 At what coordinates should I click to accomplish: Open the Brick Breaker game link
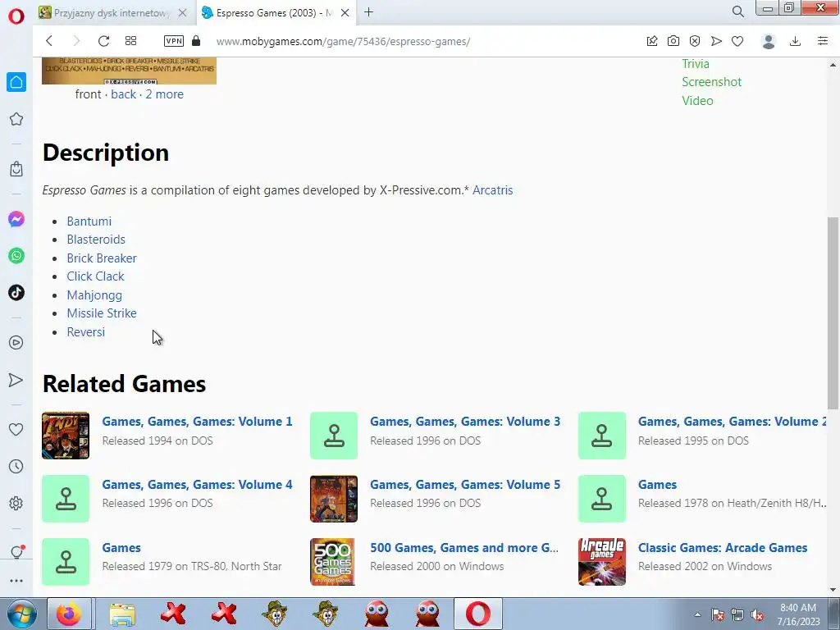tap(101, 258)
